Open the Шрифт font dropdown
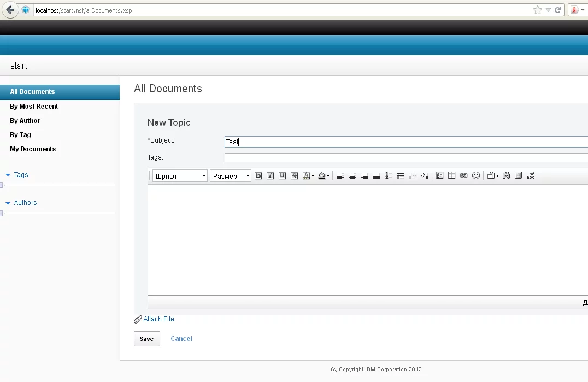Viewport: 588px width, 382px height. [x=180, y=176]
